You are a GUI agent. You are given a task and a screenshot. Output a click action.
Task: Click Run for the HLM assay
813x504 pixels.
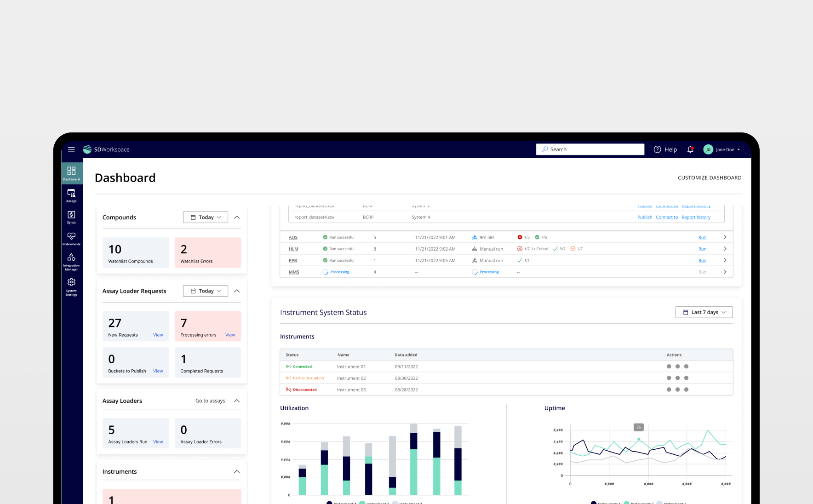[x=702, y=249]
